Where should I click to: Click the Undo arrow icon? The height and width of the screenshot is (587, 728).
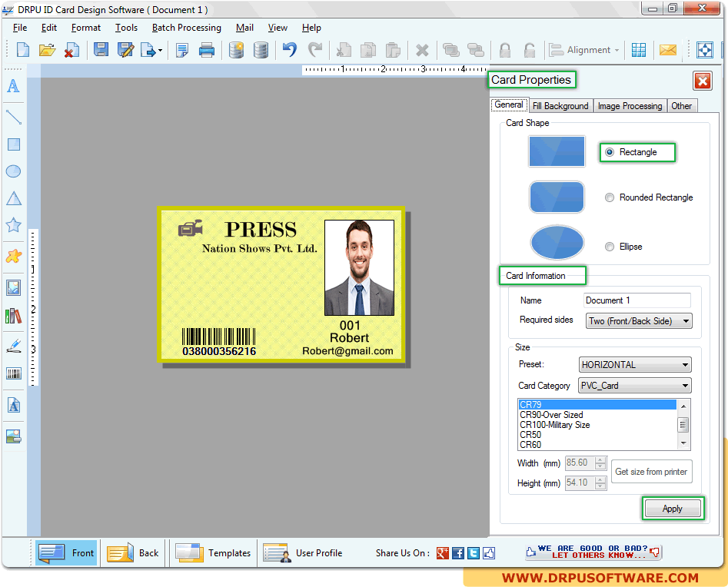tap(290, 51)
